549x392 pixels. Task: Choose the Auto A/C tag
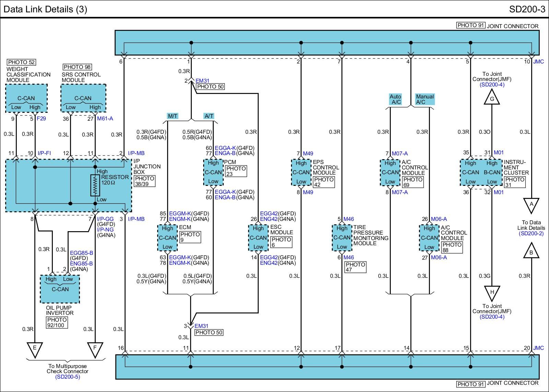(396, 99)
